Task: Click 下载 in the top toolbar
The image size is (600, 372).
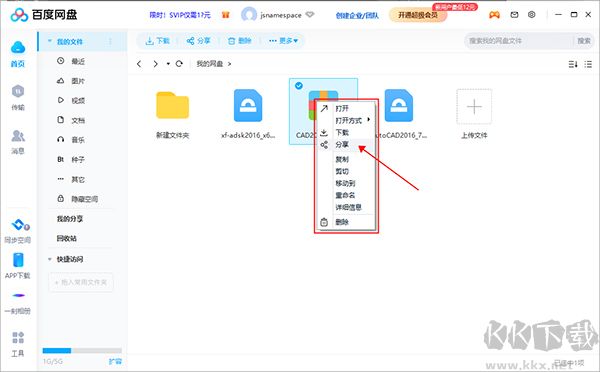Action: click(157, 41)
